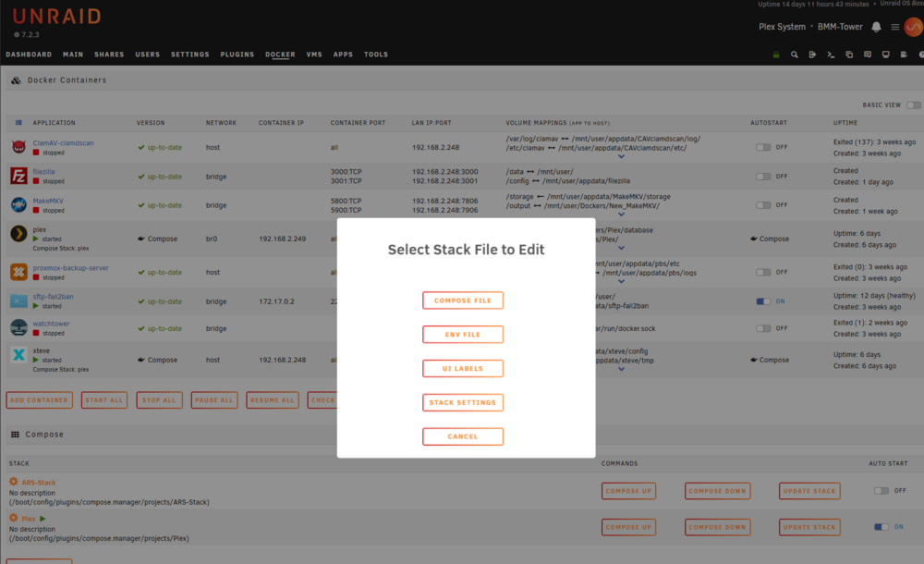Click the ARS-Stack gear icon

click(14, 482)
